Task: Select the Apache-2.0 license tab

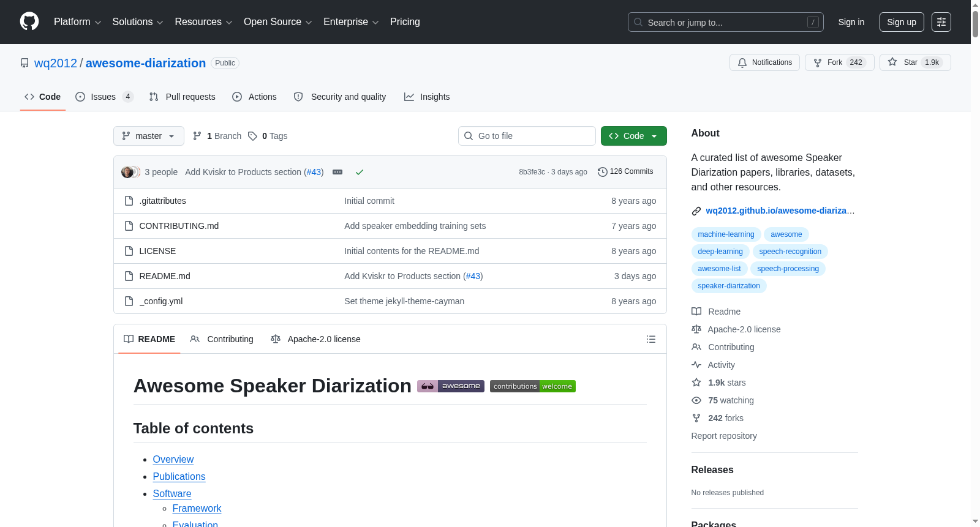Action: click(x=315, y=339)
